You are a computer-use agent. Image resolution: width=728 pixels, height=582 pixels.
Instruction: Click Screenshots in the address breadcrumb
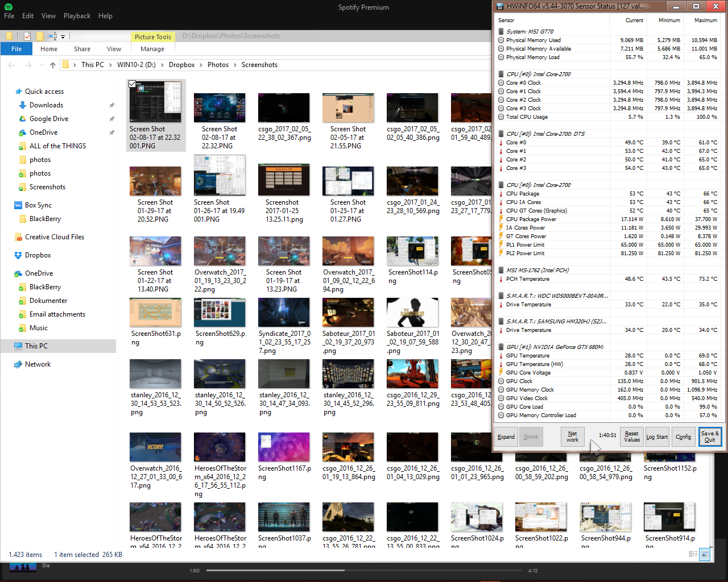pyautogui.click(x=259, y=65)
